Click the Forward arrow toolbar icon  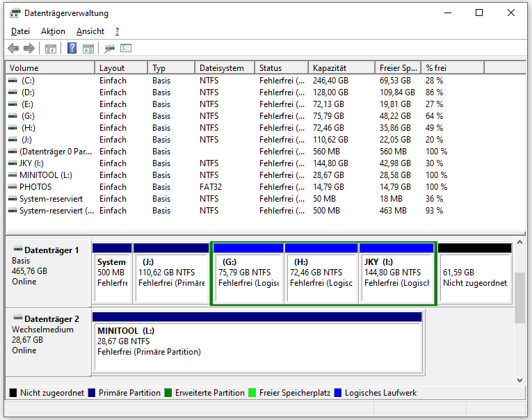click(x=29, y=49)
